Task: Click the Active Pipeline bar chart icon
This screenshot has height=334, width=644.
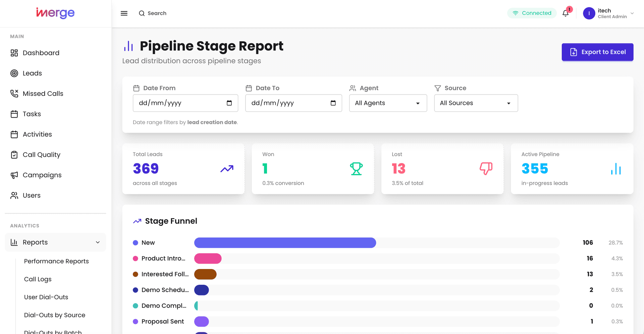Action: [x=616, y=169]
